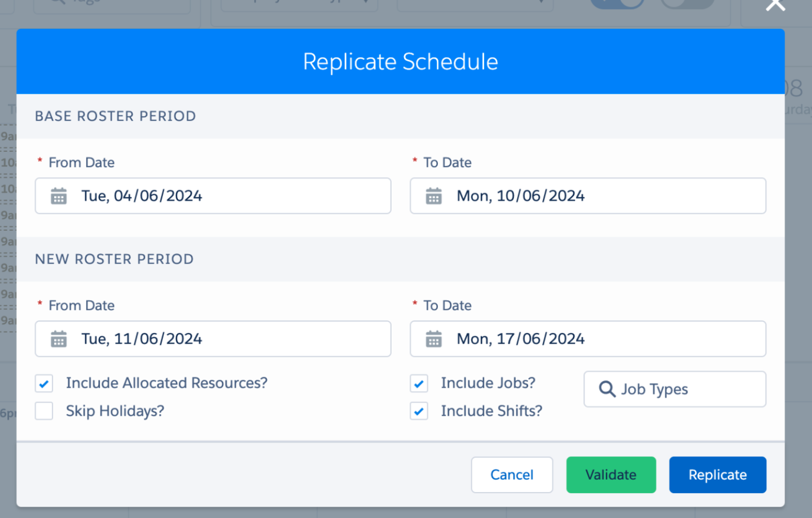Screen dimensions: 812x518
Task: Uncheck the Include Jobs checkbox
Action: coord(419,383)
